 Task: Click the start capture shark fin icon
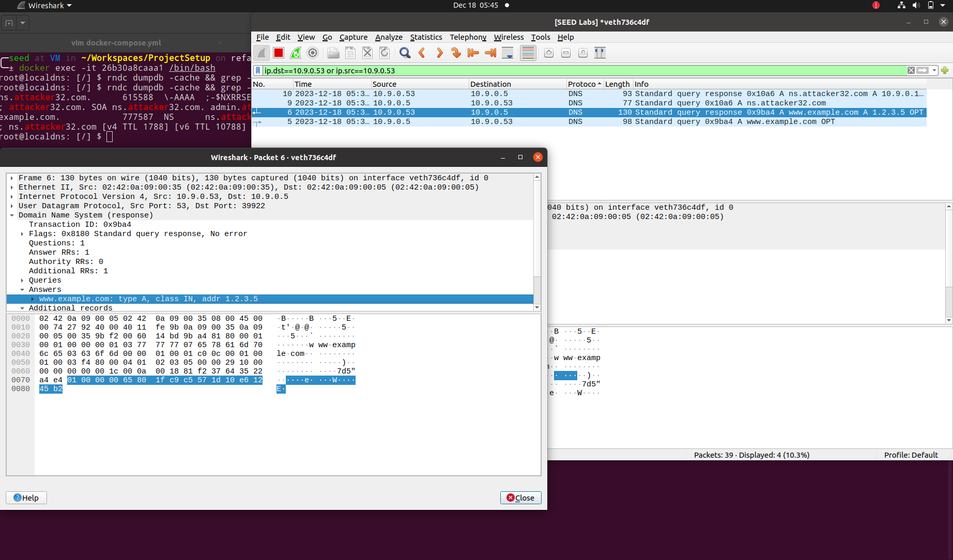click(262, 53)
